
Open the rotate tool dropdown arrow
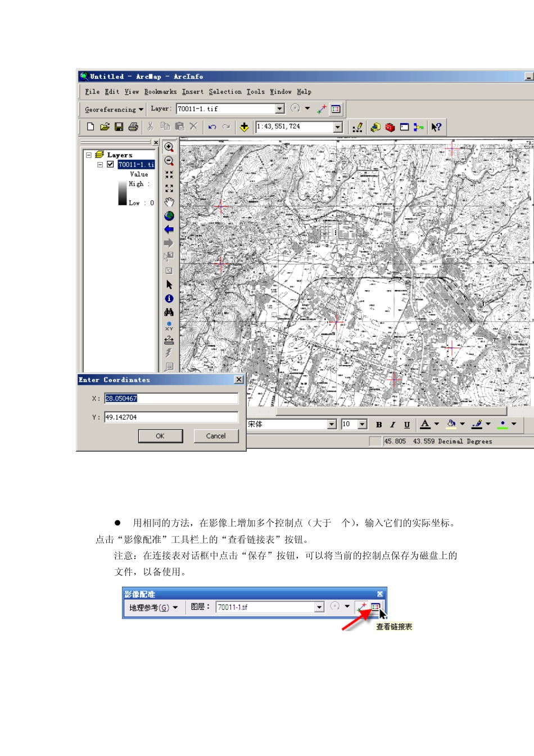(x=307, y=109)
